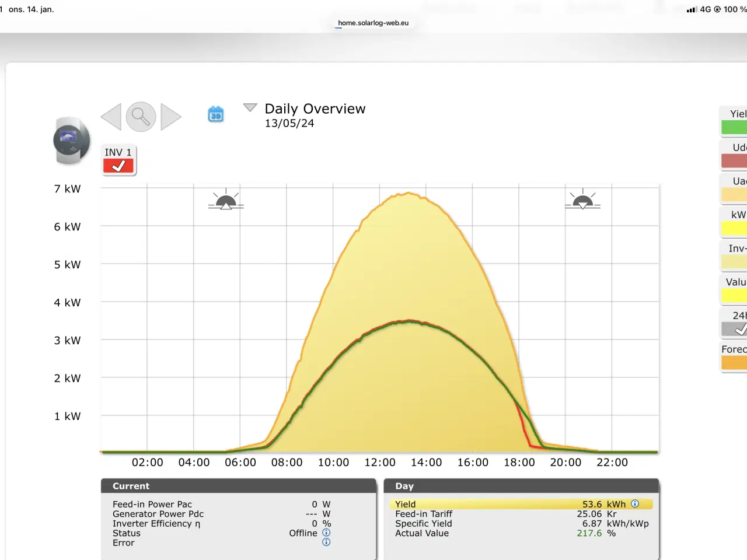Click the orange Forecast legend swatch

(x=735, y=363)
